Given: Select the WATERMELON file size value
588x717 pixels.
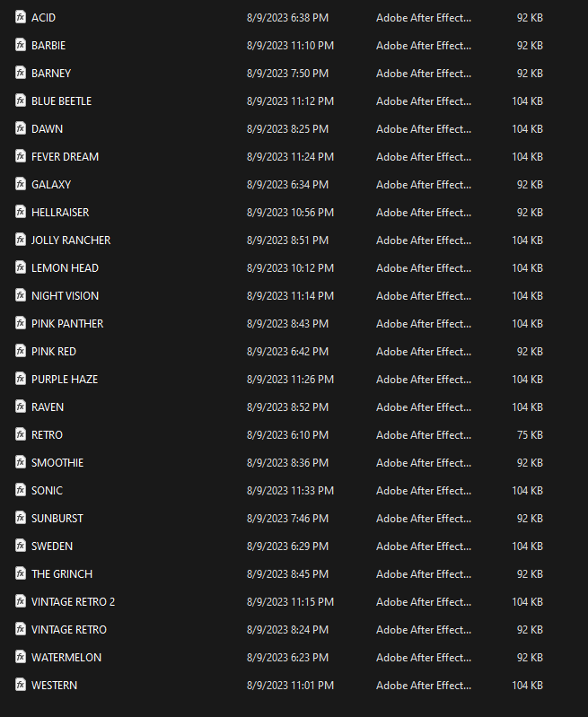Looking at the screenshot, I should point(530,657).
